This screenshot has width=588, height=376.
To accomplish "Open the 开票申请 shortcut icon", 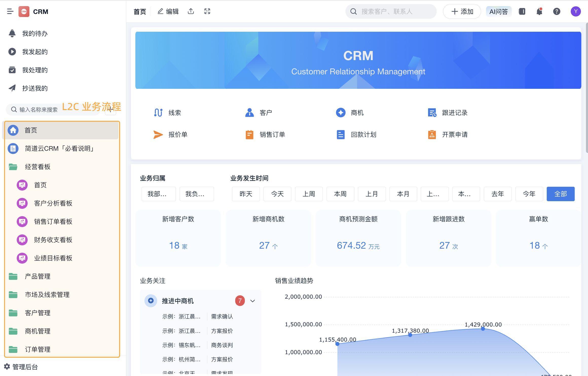I will point(432,134).
